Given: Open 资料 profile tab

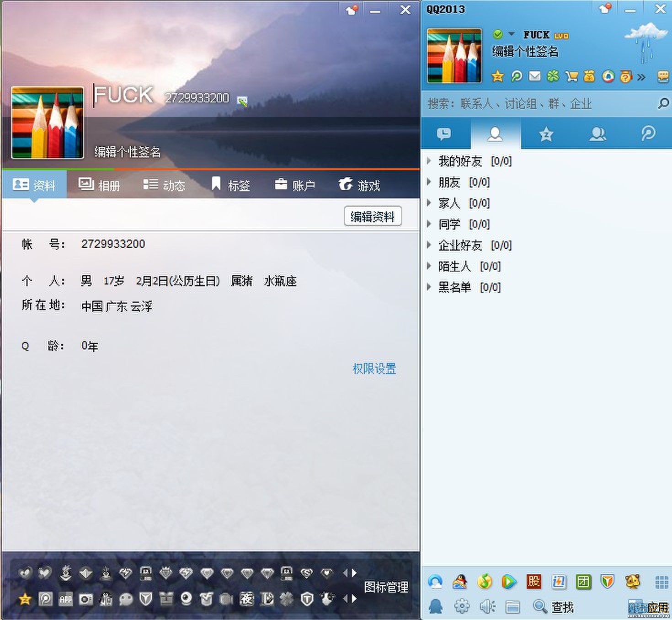Looking at the screenshot, I should click(x=34, y=185).
